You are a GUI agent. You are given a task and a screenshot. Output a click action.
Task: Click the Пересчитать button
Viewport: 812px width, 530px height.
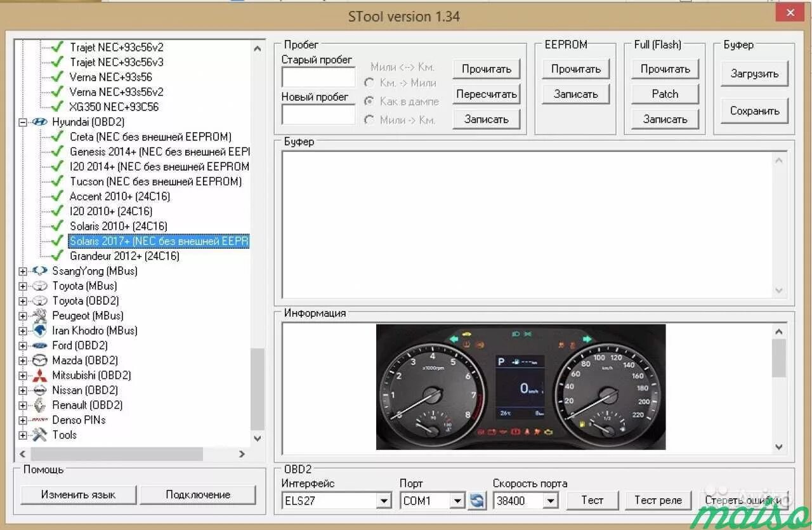487,95
